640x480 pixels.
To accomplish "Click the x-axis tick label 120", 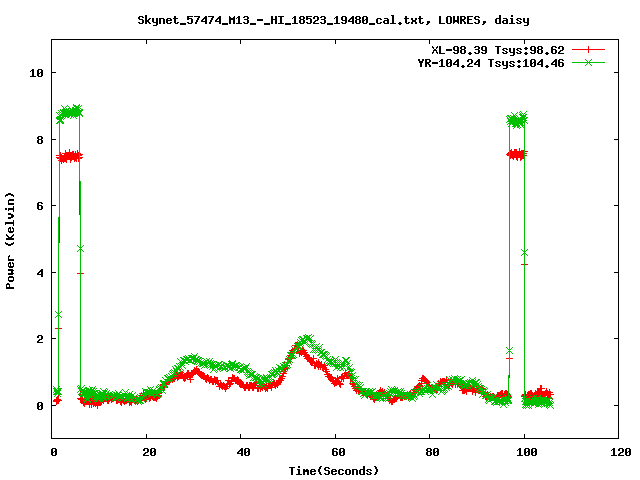I will [x=621, y=452].
